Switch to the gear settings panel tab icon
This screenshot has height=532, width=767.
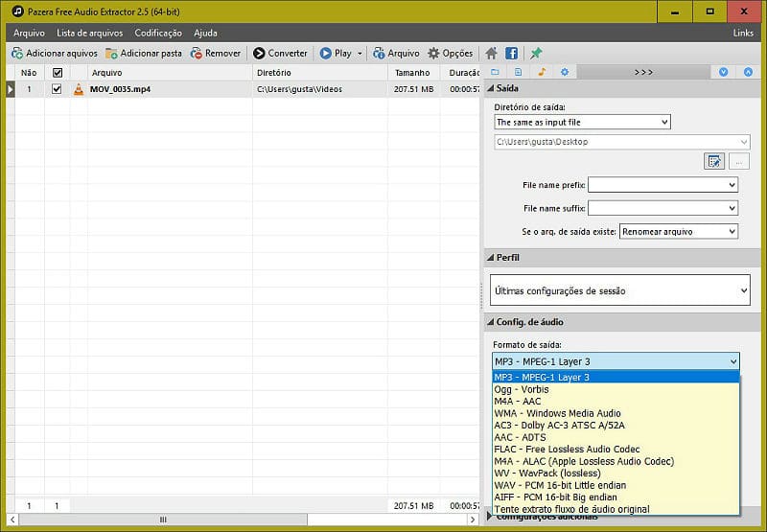565,72
